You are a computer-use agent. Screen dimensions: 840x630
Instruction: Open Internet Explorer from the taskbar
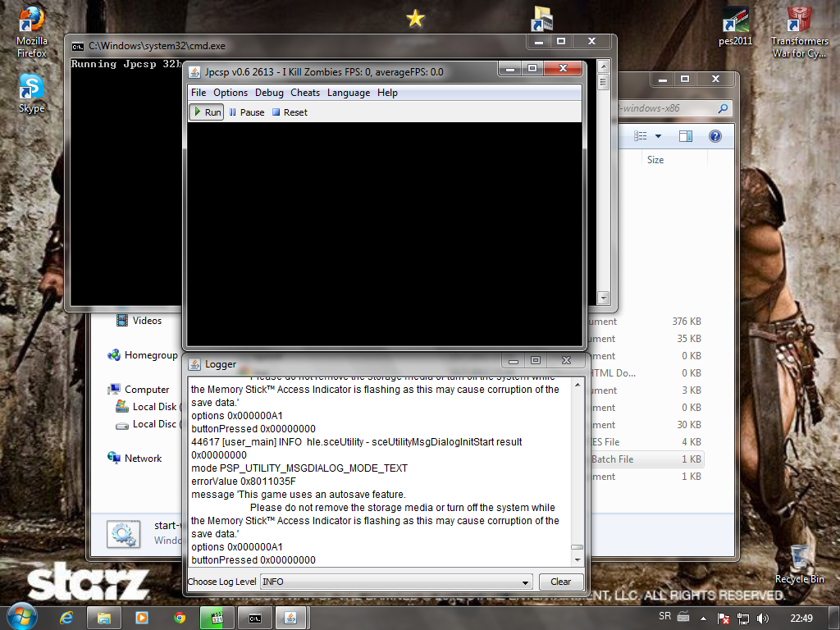67,618
